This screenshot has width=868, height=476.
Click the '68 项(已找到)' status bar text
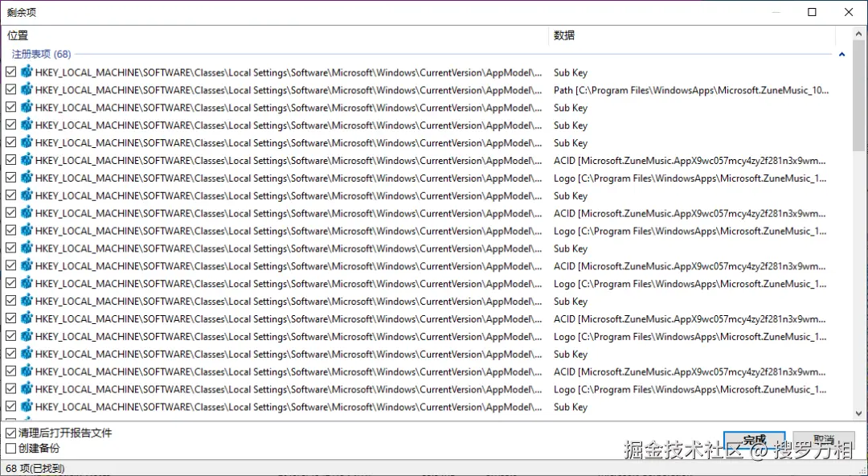(35, 469)
